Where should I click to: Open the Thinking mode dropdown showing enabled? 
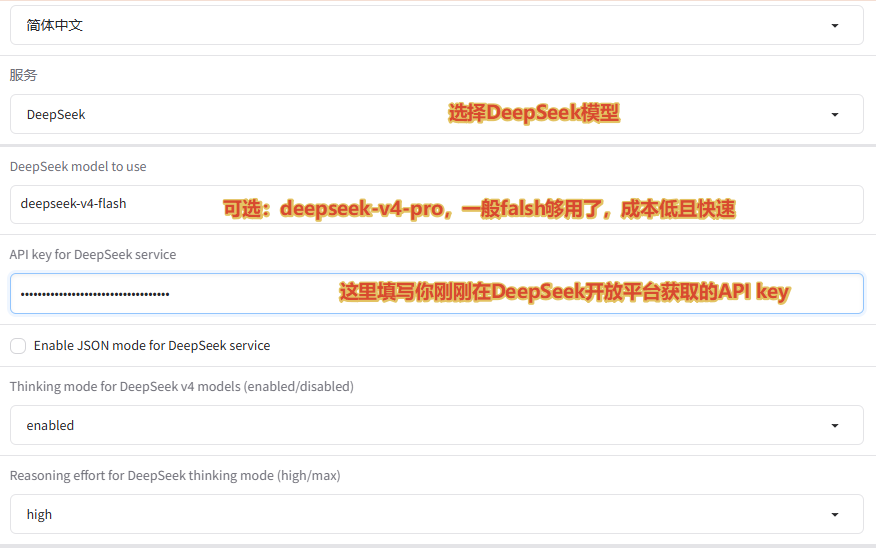click(x=437, y=425)
